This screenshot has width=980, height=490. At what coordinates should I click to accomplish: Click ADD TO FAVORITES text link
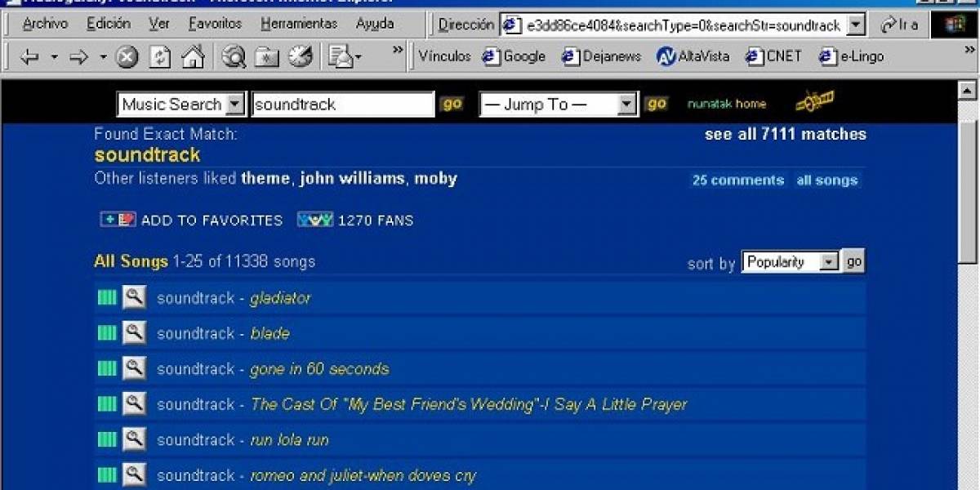click(x=212, y=220)
